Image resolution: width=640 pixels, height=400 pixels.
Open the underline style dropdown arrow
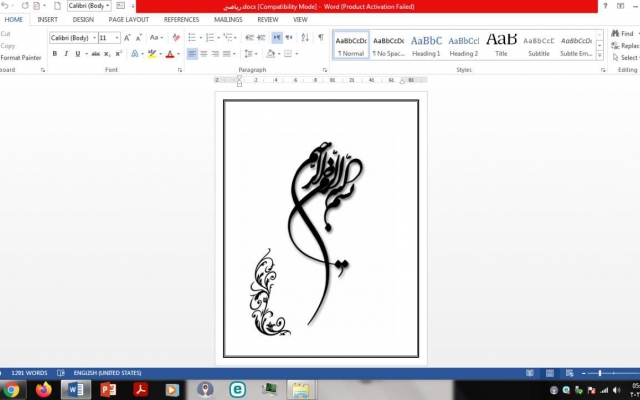click(87, 54)
